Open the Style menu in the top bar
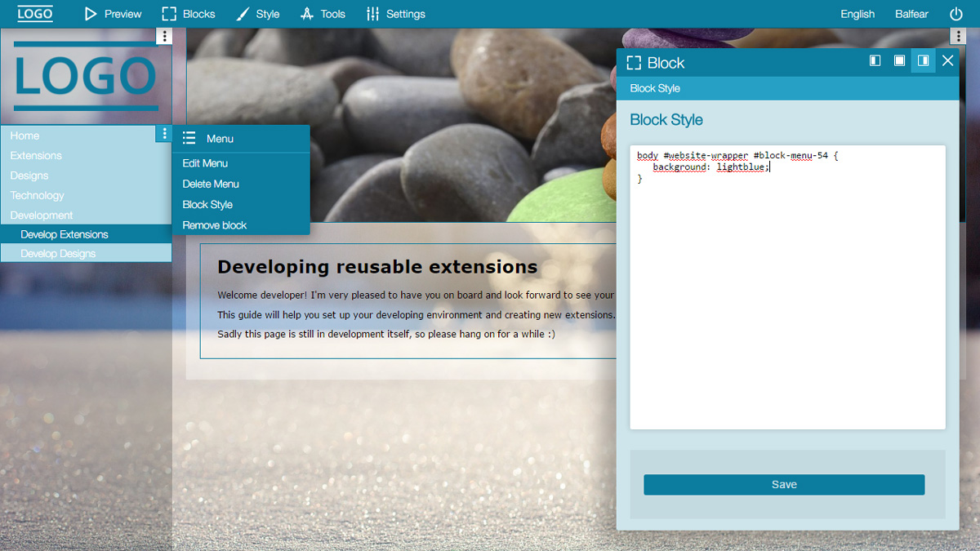This screenshot has width=980, height=551. 257,14
